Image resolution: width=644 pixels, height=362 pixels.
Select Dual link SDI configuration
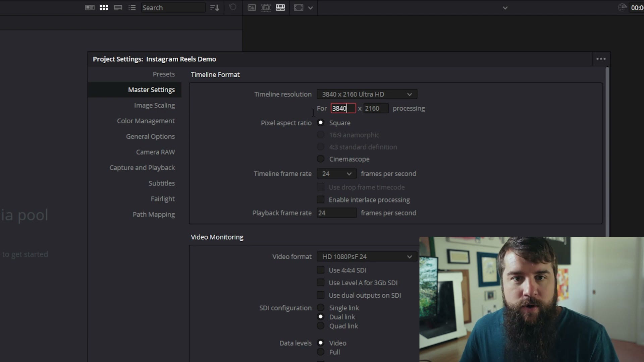click(x=321, y=317)
